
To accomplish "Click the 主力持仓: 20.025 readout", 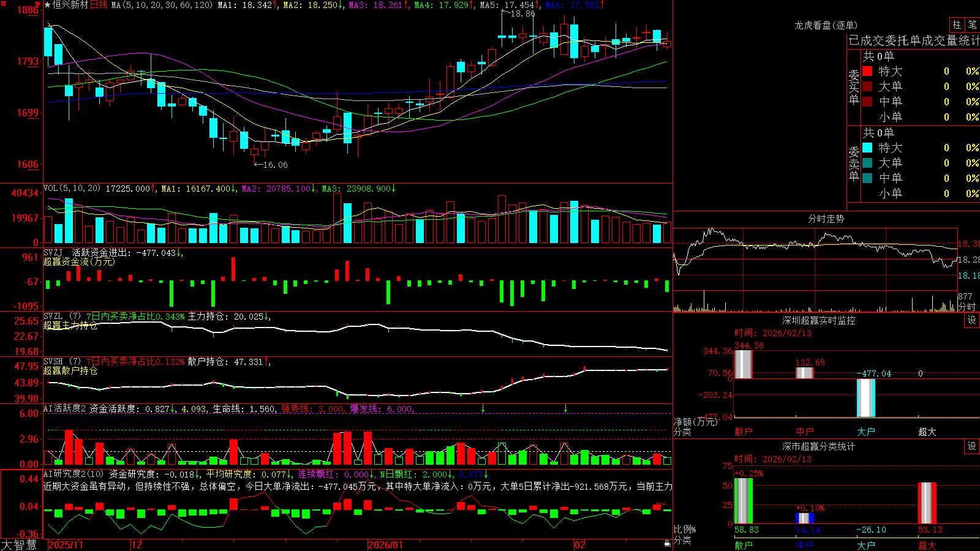I will 226,317.
